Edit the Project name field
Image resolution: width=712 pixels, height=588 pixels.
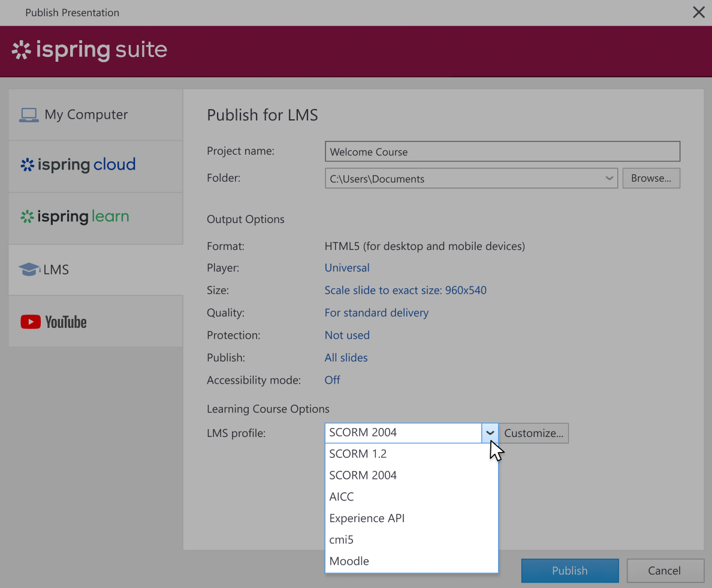[x=502, y=151]
